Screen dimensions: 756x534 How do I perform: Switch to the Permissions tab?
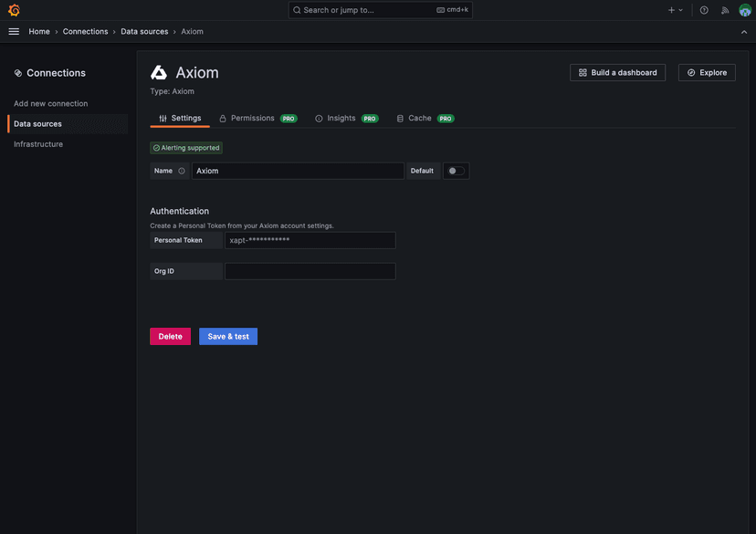[253, 117]
